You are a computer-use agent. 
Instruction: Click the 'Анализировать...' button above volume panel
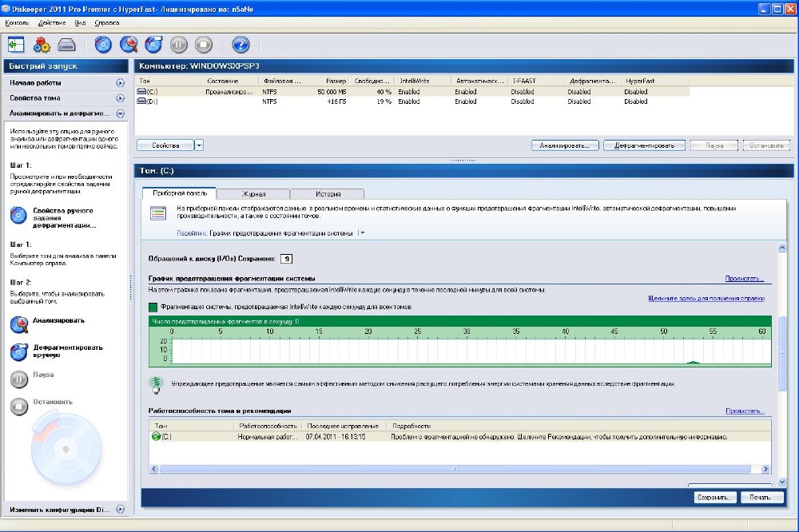(565, 145)
